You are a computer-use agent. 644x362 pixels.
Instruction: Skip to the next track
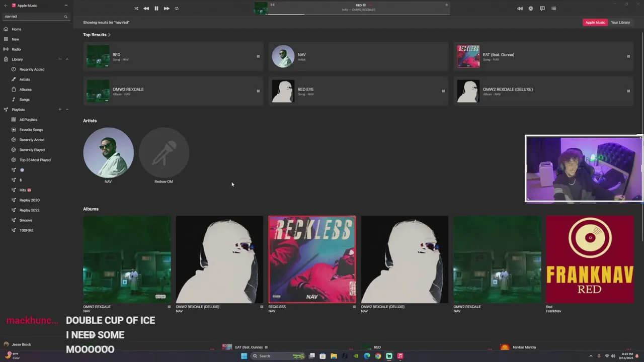click(167, 9)
